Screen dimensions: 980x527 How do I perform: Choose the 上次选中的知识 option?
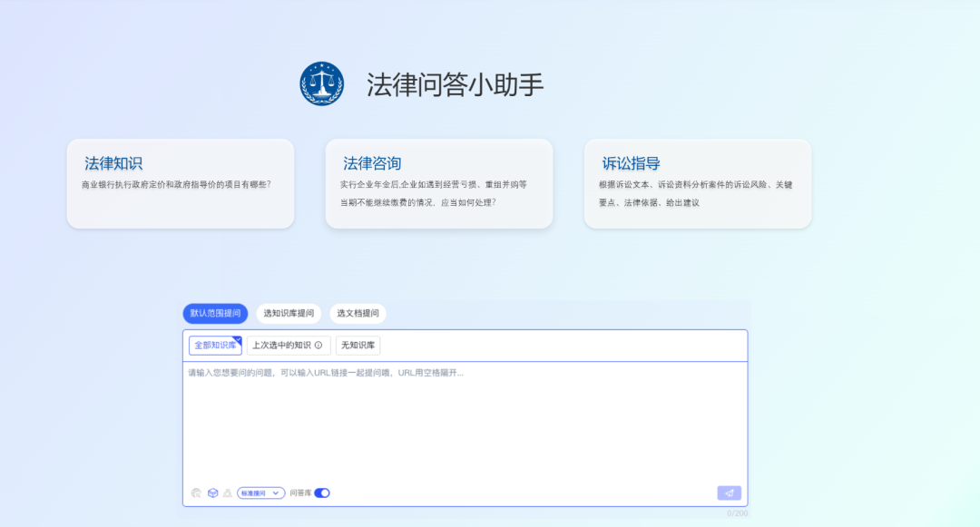pyautogui.click(x=280, y=346)
